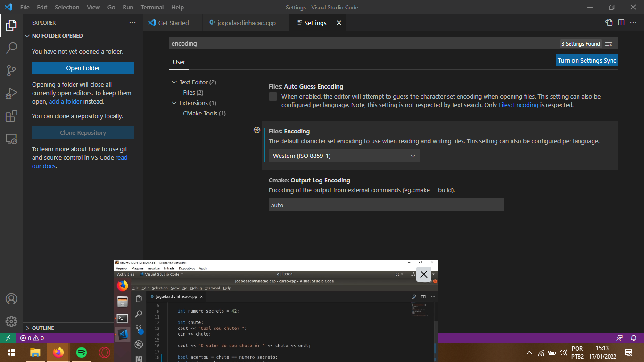Click the notifications bell in status bar

(x=634, y=338)
